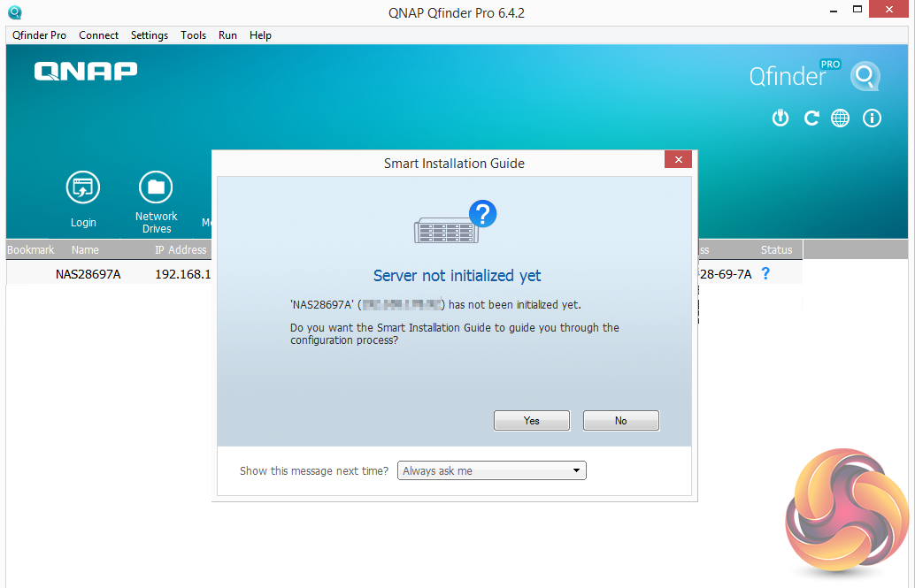Open the Qfinder Pro menu
The height and width of the screenshot is (588, 915).
coord(39,35)
